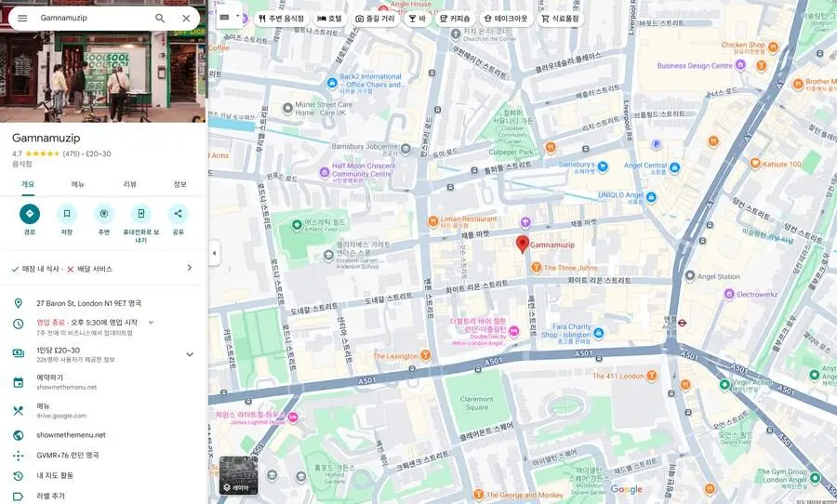This screenshot has height=504, width=837.
Task: Filter map by 커피숍 coffee chip
Action: [x=455, y=19]
